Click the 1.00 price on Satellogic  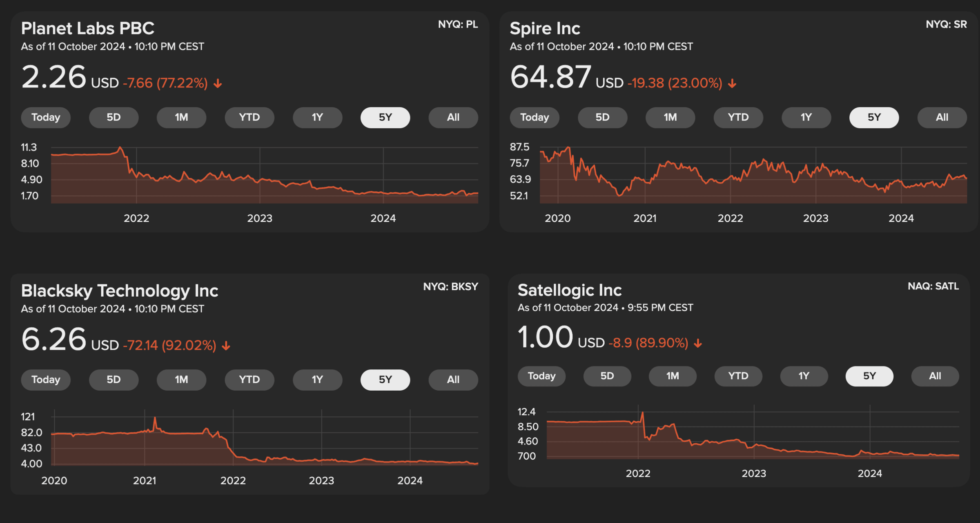546,337
